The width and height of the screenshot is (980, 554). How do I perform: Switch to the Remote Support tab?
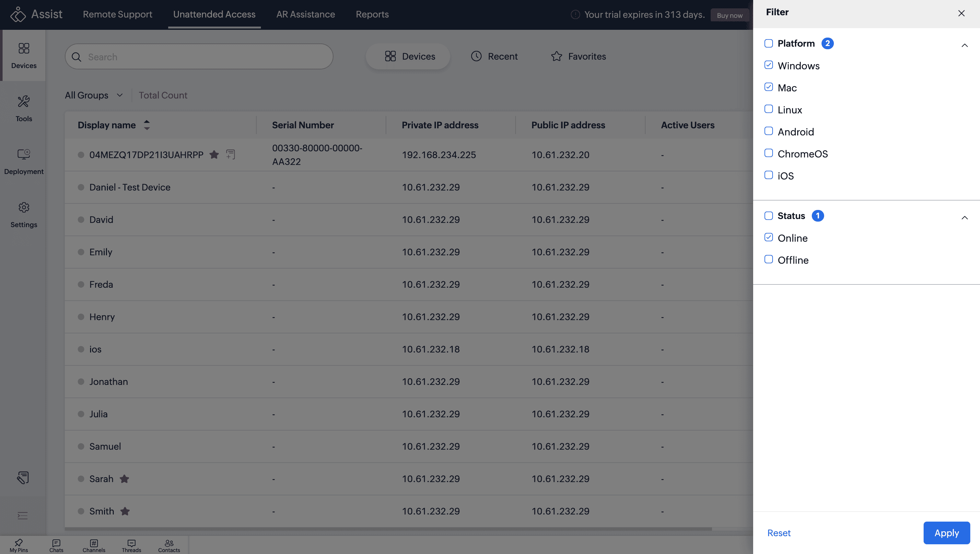pyautogui.click(x=117, y=15)
